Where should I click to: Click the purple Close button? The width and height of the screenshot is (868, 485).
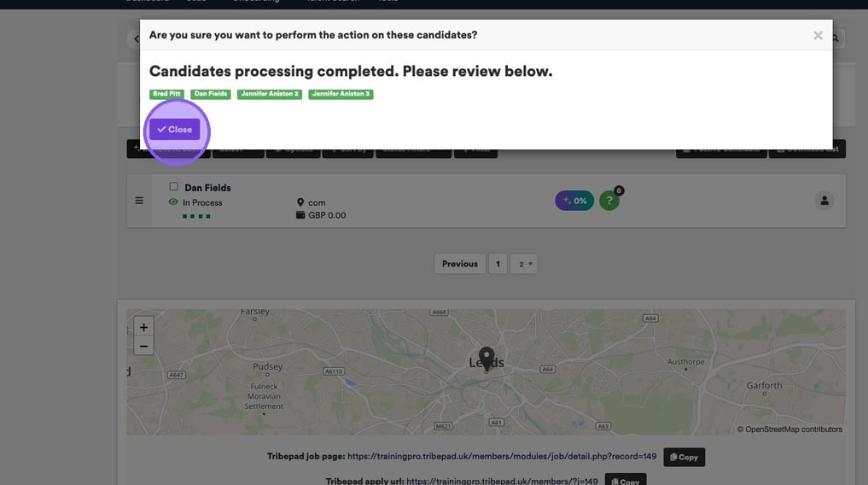(175, 129)
